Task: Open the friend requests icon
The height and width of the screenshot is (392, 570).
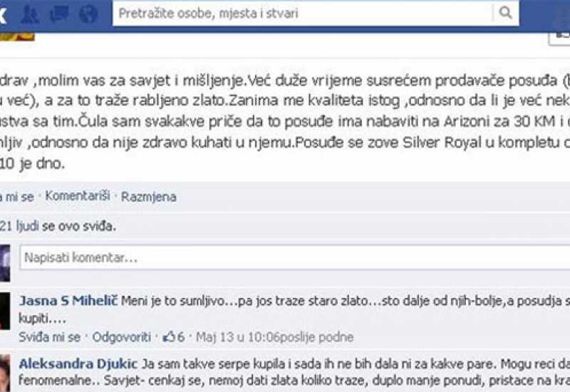Action: pos(30,14)
